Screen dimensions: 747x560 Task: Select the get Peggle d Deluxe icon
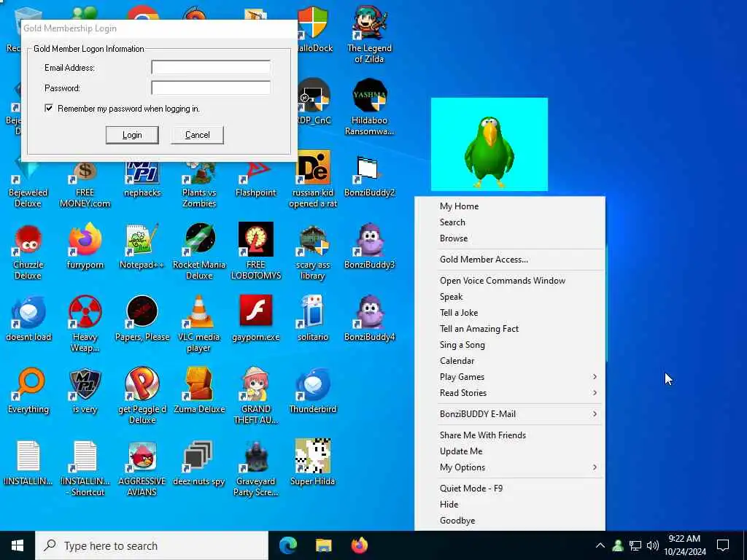(x=142, y=396)
